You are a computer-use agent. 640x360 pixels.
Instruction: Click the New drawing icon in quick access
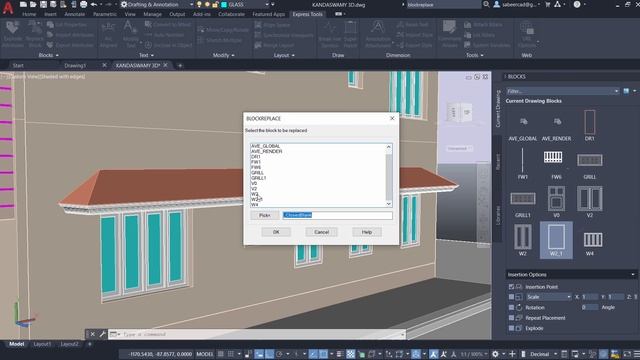coord(23,4)
